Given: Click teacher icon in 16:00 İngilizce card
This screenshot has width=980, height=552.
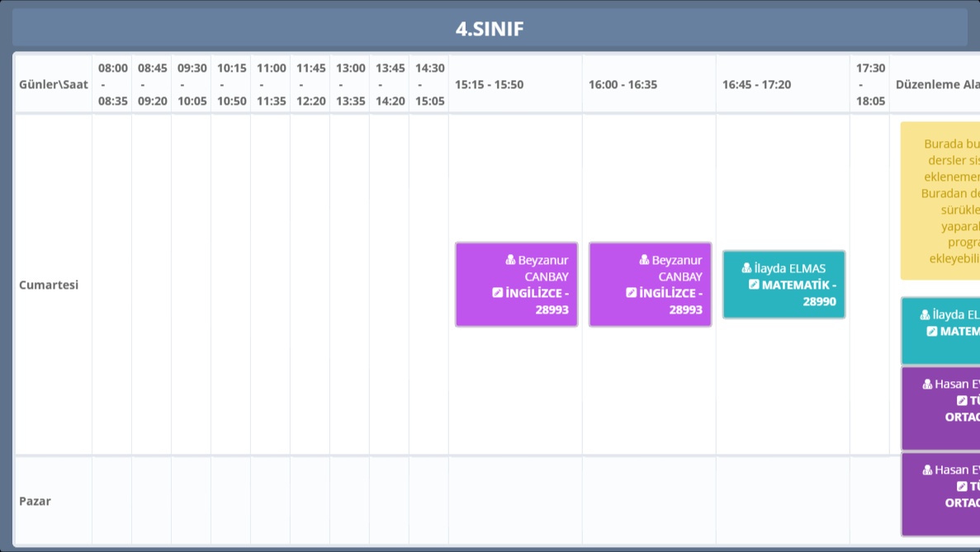Looking at the screenshot, I should pyautogui.click(x=644, y=260).
